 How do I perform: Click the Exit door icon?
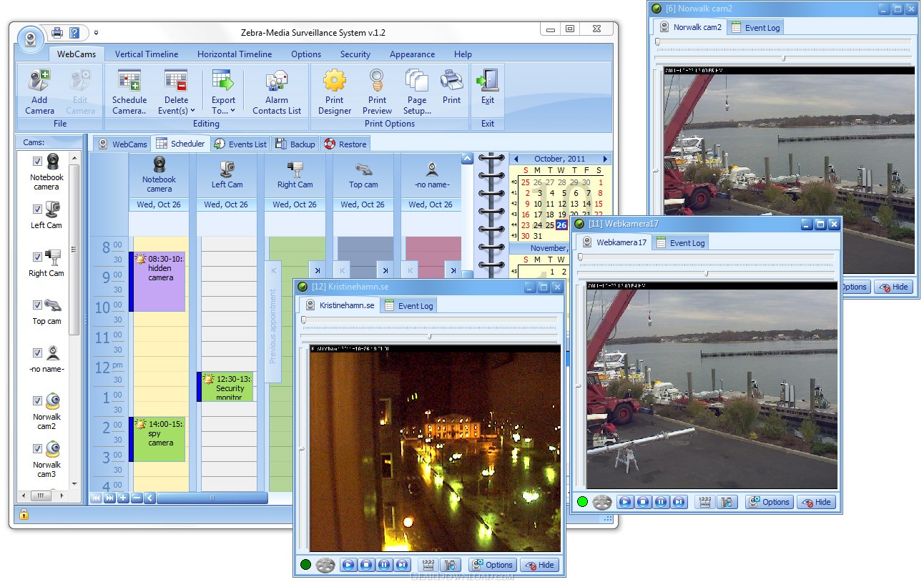coord(488,81)
